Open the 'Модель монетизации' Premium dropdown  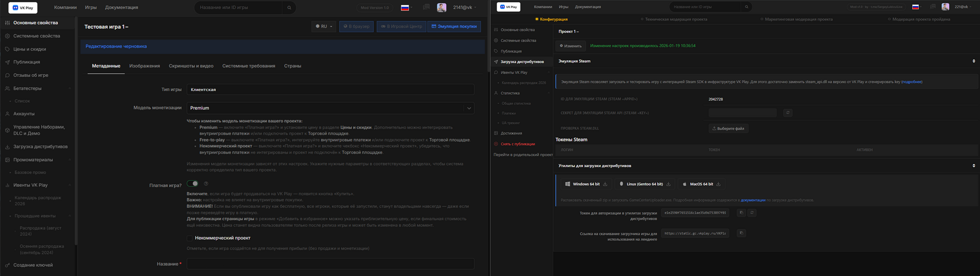pos(469,108)
